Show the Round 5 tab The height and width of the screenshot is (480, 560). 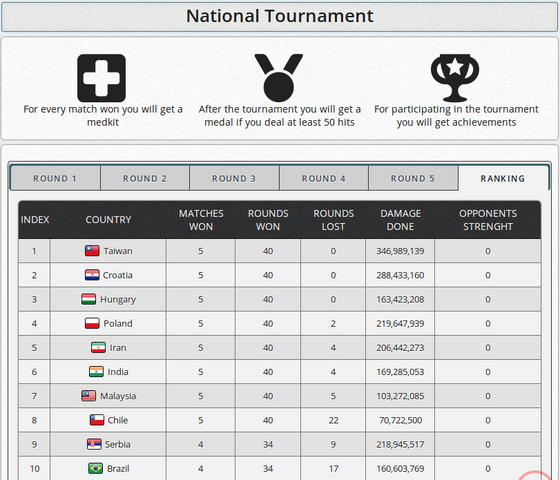point(413,178)
